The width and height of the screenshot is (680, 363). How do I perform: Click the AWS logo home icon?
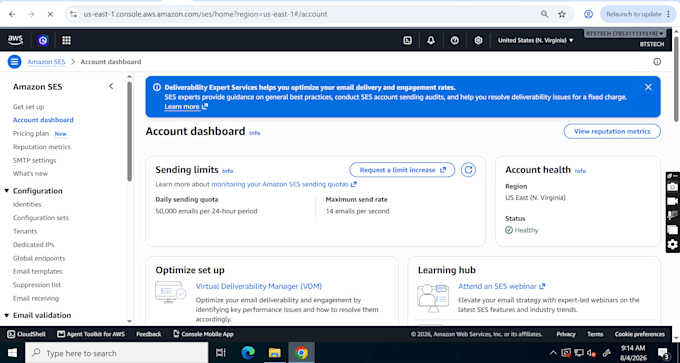tap(15, 40)
